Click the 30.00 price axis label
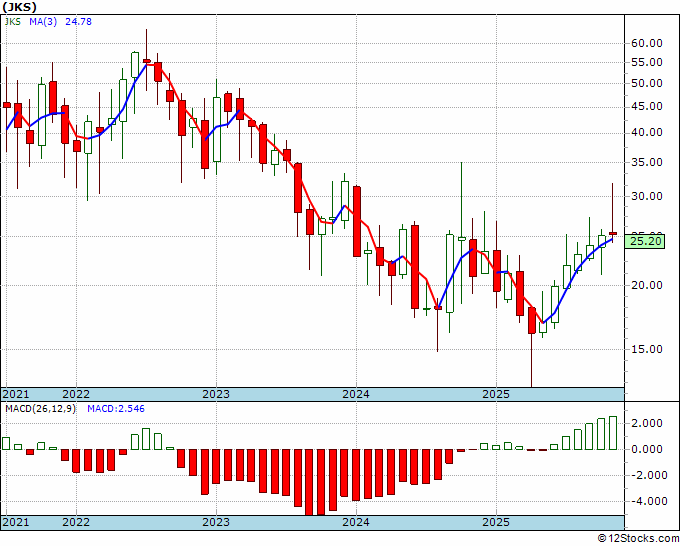The image size is (680, 546). (647, 196)
